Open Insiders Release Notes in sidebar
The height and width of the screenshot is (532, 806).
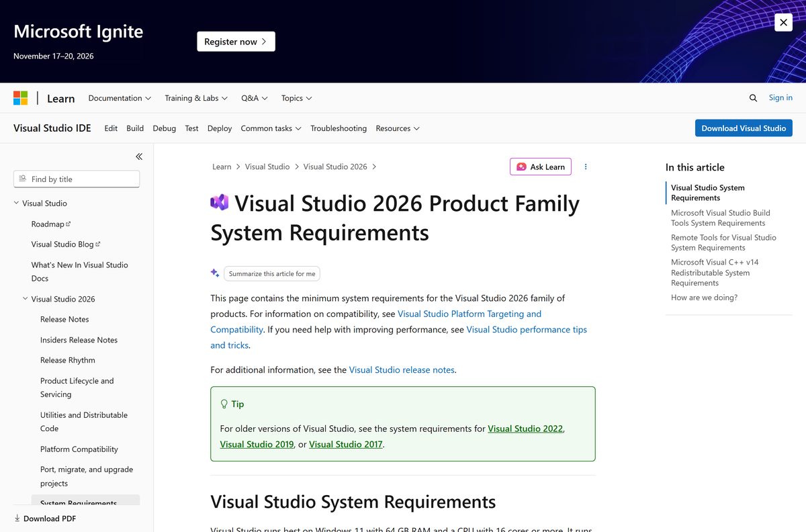(79, 340)
